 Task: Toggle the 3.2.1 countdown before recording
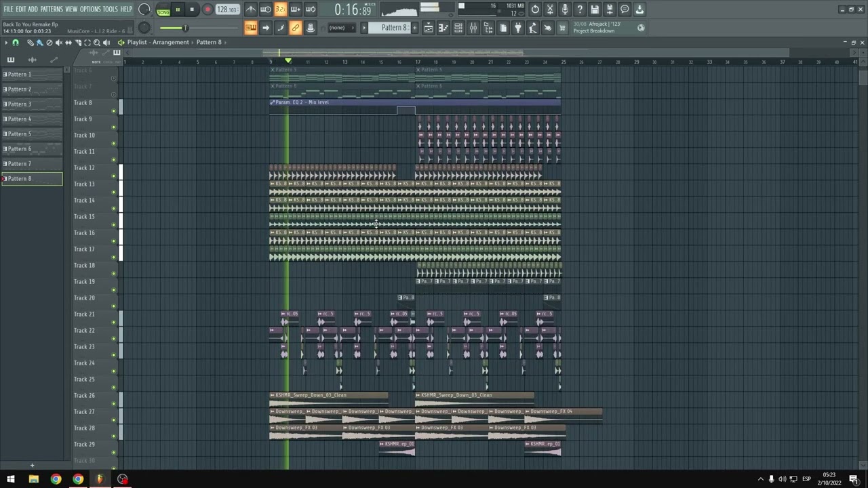tap(280, 9)
